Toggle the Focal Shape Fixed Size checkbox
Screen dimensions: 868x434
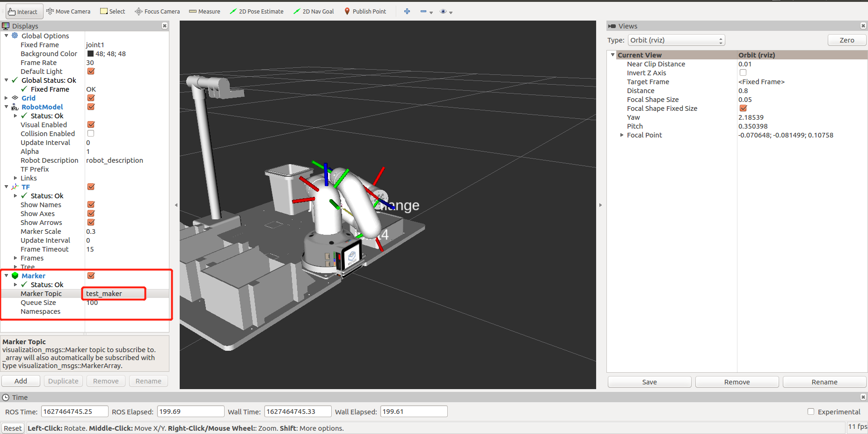tap(743, 108)
